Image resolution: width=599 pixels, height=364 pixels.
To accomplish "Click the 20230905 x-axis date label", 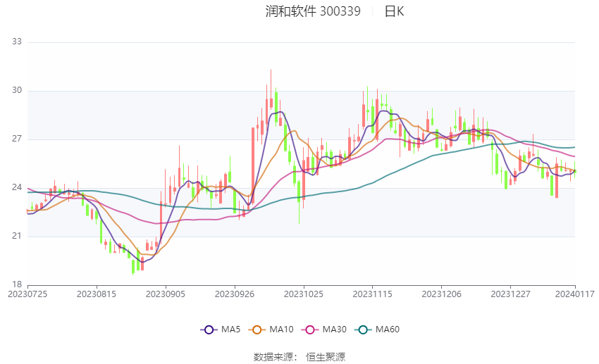I will click(x=166, y=294).
